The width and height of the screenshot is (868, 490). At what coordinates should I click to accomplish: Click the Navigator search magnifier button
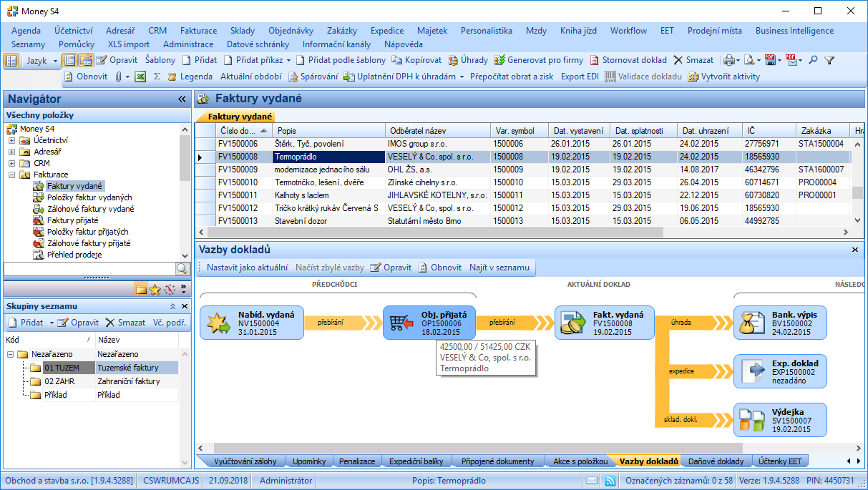point(182,268)
